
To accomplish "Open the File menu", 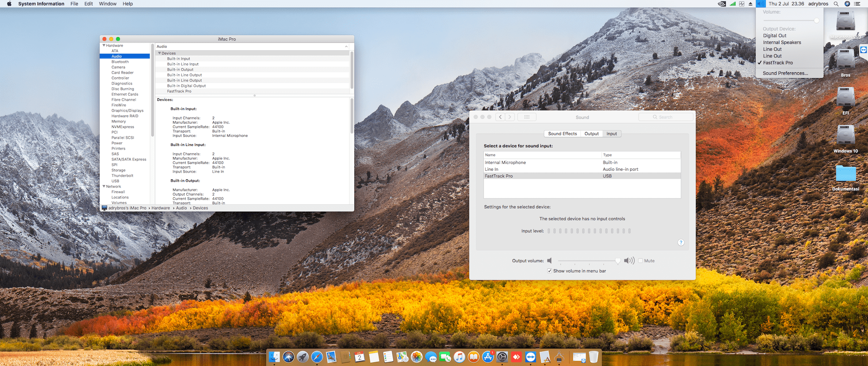I will [74, 4].
